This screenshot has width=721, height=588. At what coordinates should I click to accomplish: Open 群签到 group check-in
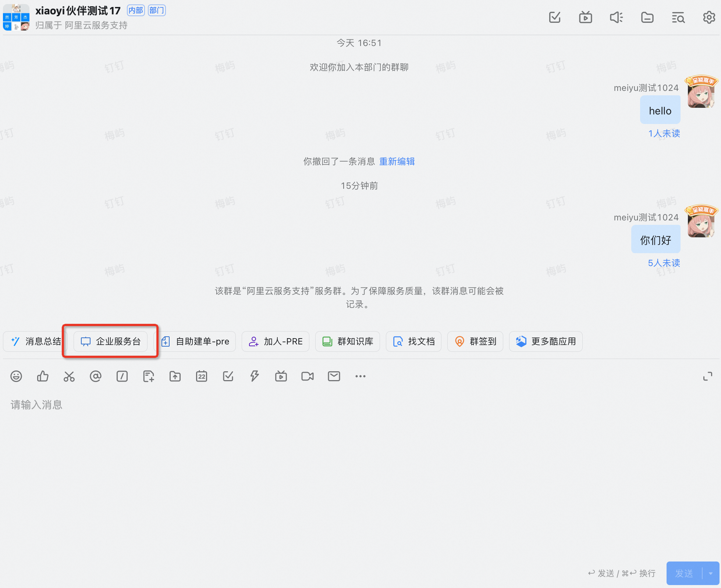475,341
